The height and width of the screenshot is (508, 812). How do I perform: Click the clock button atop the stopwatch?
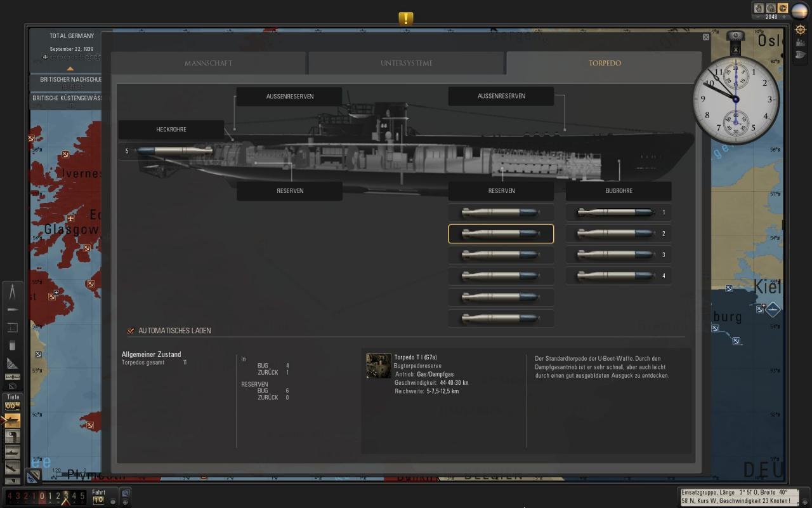pos(735,36)
